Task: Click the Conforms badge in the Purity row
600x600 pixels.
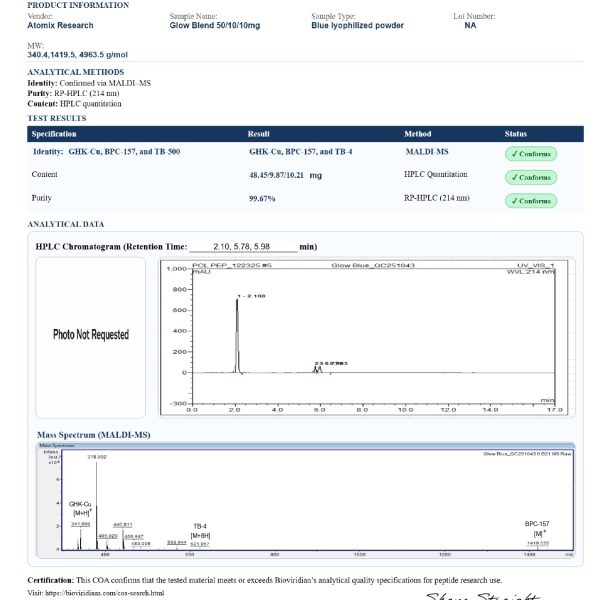Action: click(x=530, y=201)
